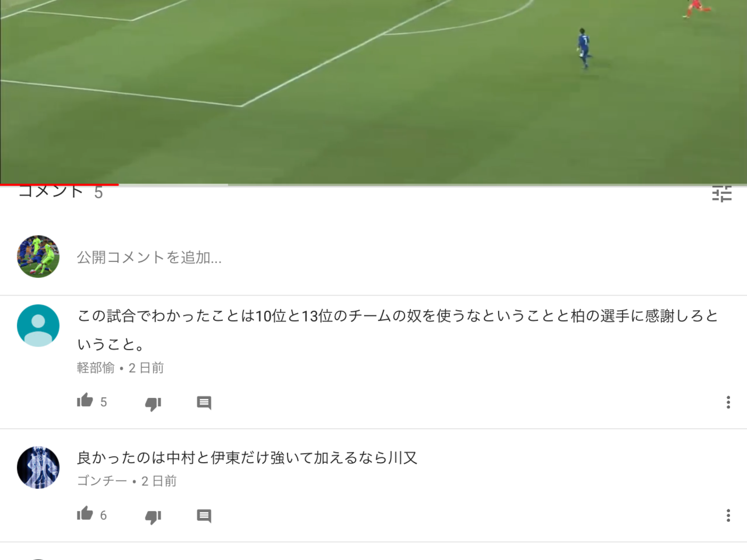Open the channel of commenter 軽部愉
The width and height of the screenshot is (747, 560).
pos(96,368)
